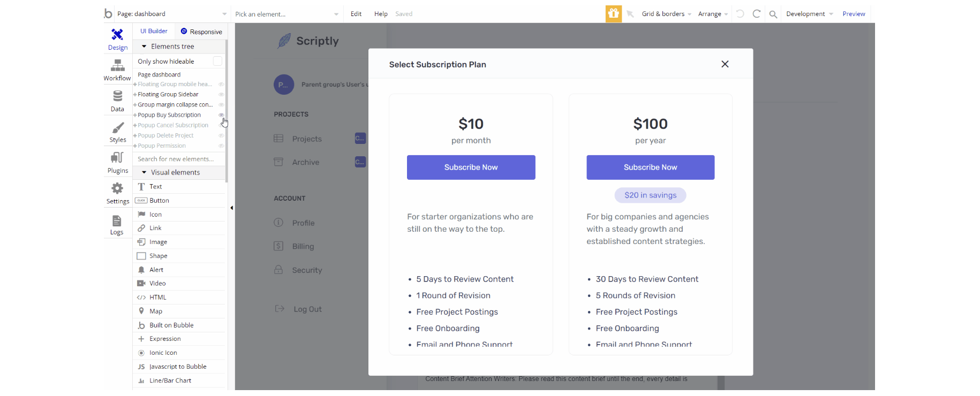The height and width of the screenshot is (396, 980).
Task: Open the Styles brush icon
Action: (117, 128)
